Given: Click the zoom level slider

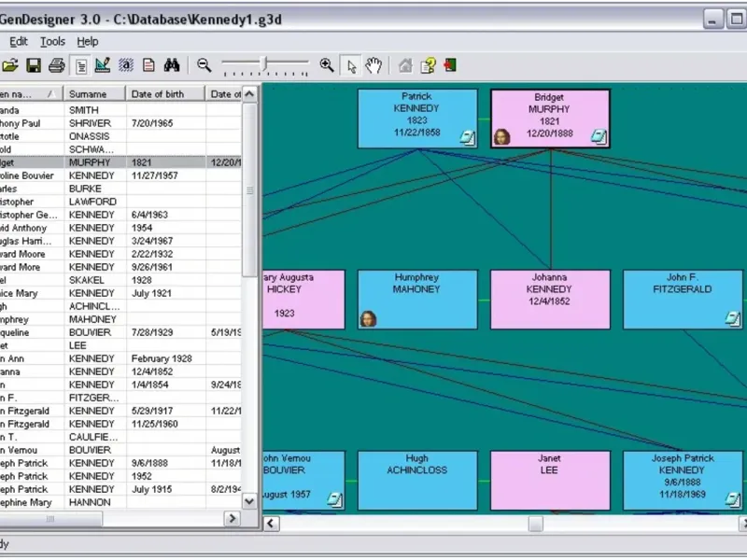Looking at the screenshot, I should (x=266, y=64).
